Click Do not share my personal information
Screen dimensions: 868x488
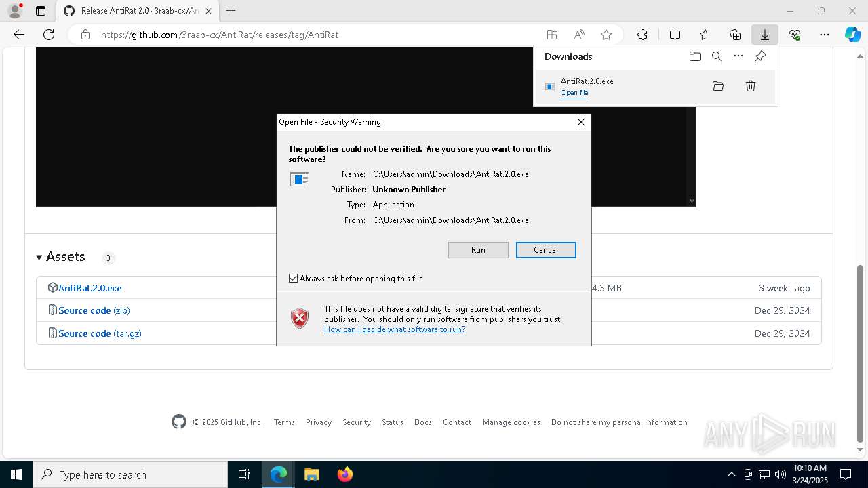click(619, 422)
